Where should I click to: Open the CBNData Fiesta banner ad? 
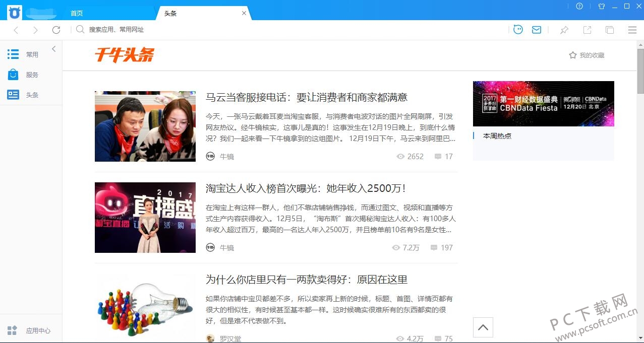tap(544, 104)
